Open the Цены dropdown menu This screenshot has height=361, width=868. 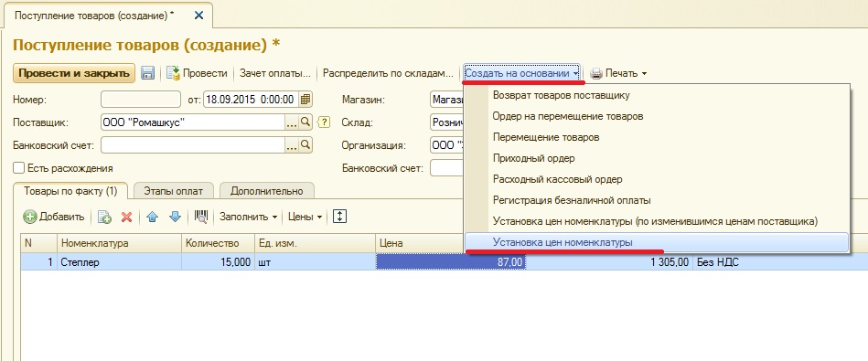click(305, 218)
